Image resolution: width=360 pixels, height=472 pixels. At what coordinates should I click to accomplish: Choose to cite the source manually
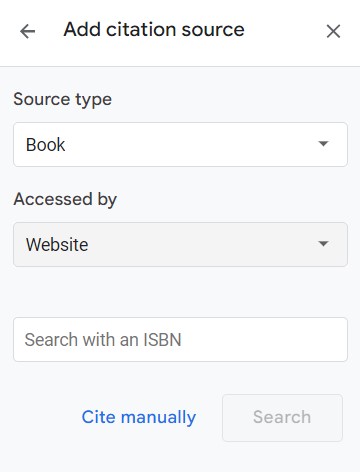coord(139,417)
